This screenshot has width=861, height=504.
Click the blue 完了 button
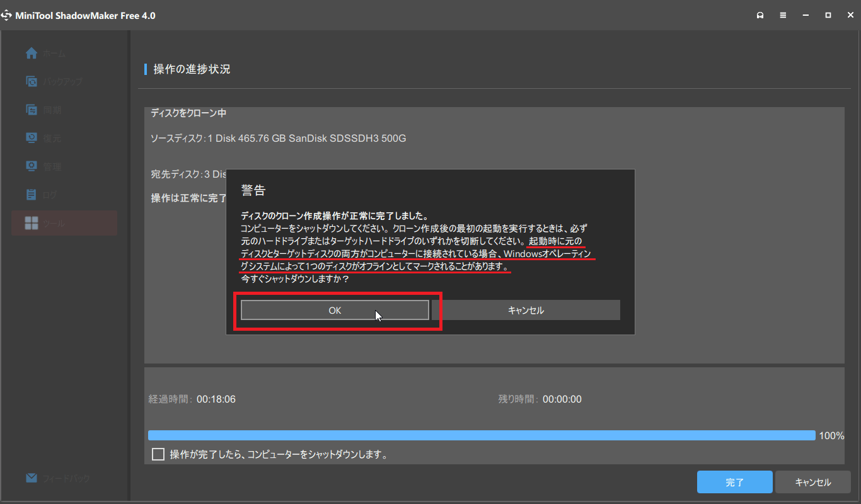[x=734, y=483]
